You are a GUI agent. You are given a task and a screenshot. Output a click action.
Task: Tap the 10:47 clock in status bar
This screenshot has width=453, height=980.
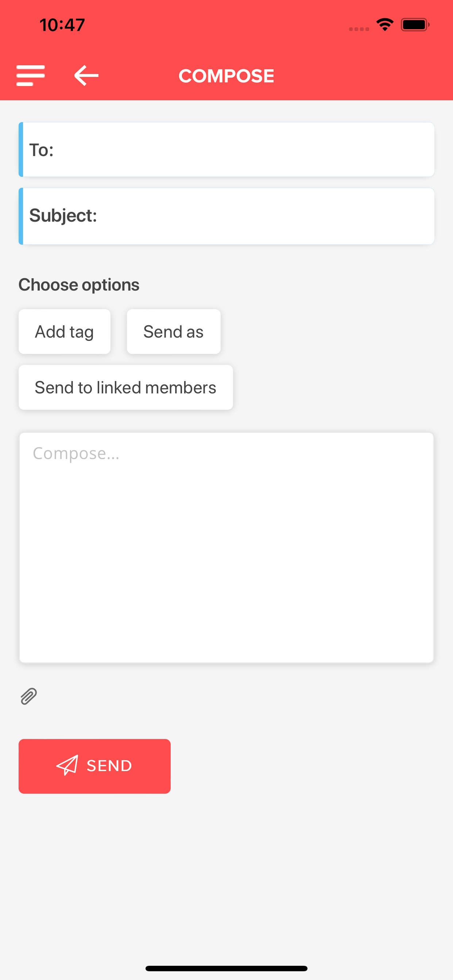coord(62,25)
